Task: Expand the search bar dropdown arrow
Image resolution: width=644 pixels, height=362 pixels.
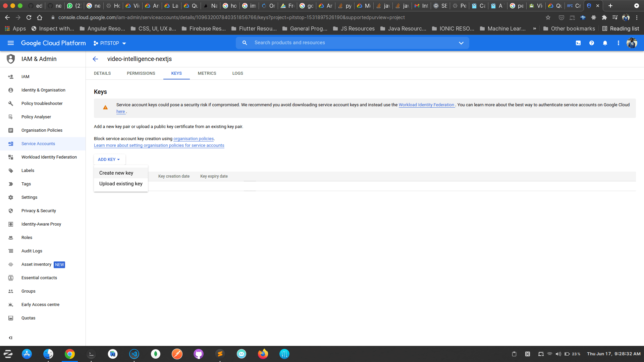Action: (461, 43)
